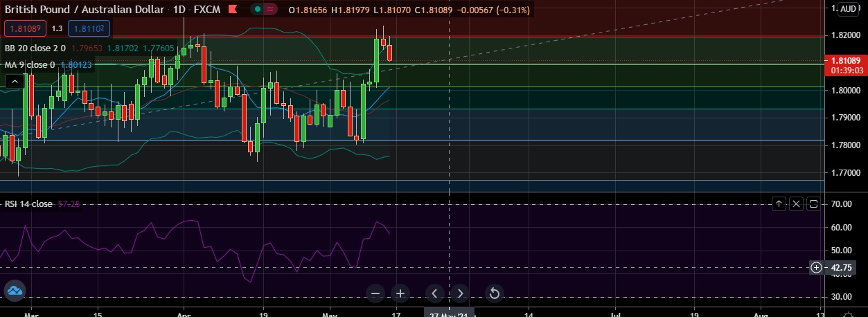Maximize the RSI pane
This screenshot has width=868, height=317.
(813, 204)
